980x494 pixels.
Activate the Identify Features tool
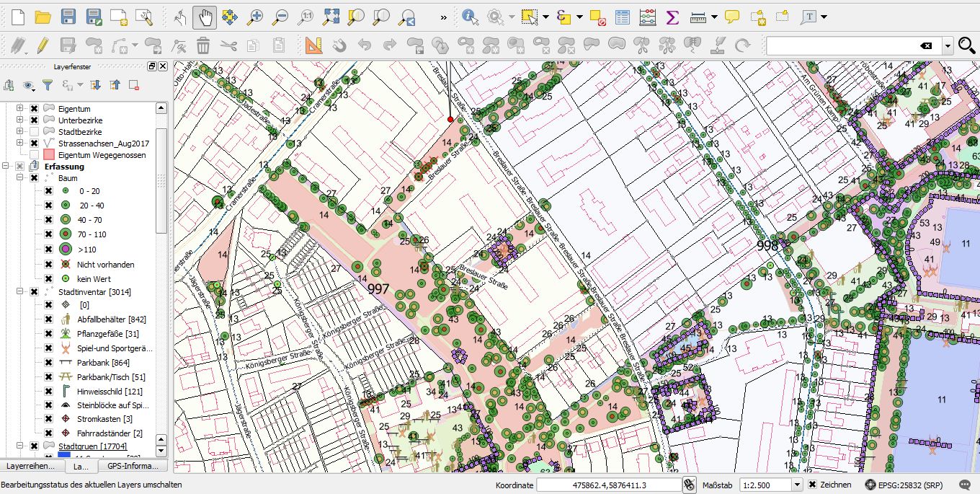coord(471,16)
